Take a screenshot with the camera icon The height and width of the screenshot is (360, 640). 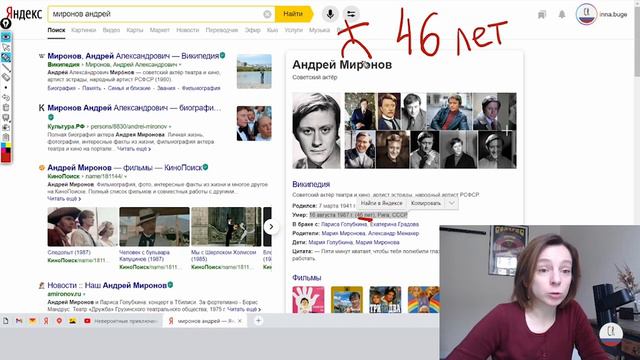6,127
